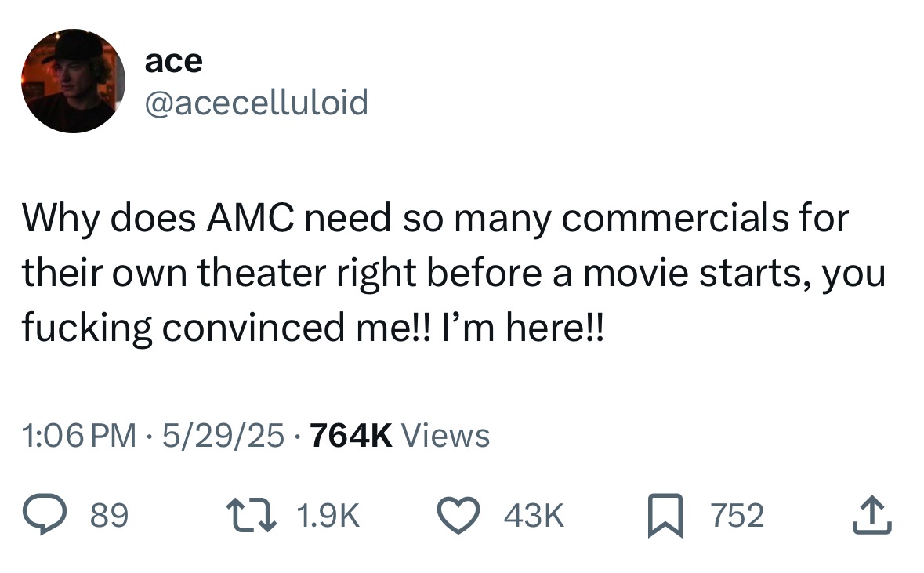Open replies by clicking the 89 count
This screenshot has width=924, height=573.
(111, 514)
